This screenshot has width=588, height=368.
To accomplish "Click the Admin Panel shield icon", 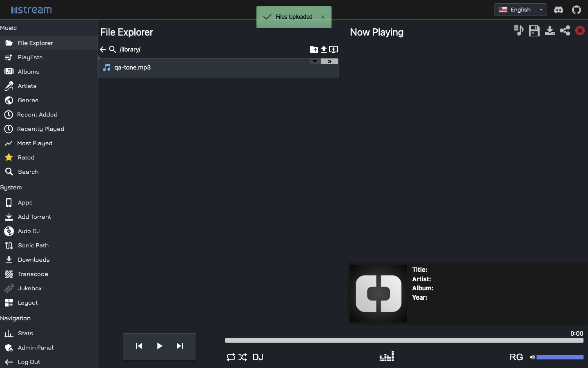I will tap(9, 348).
